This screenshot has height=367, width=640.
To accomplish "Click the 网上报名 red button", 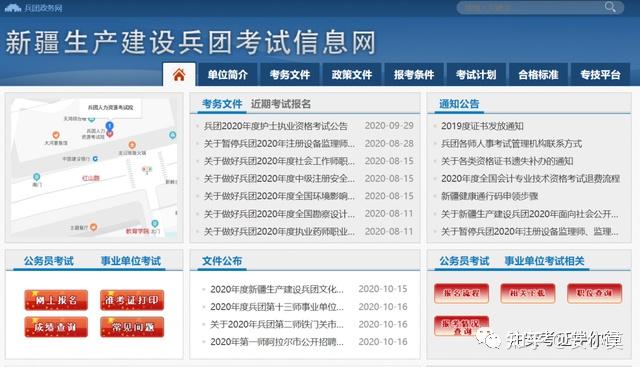I will point(56,300).
